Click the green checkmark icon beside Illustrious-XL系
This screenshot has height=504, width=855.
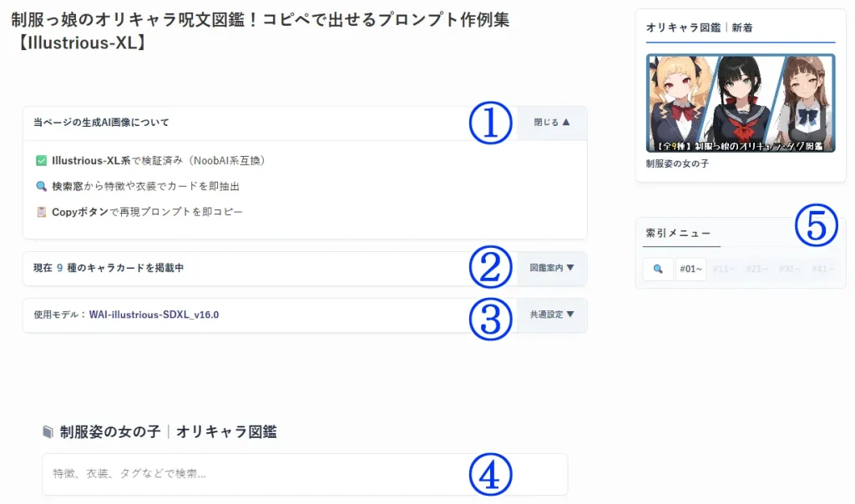42,161
